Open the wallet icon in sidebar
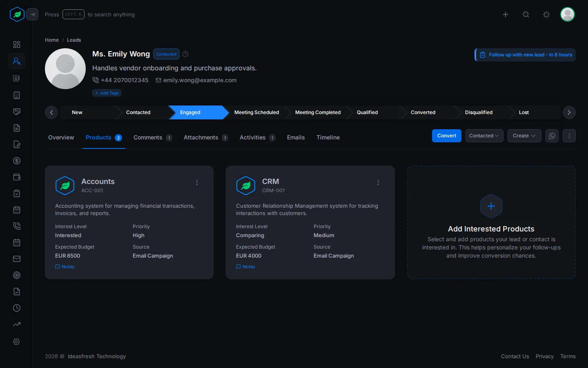 pyautogui.click(x=17, y=177)
